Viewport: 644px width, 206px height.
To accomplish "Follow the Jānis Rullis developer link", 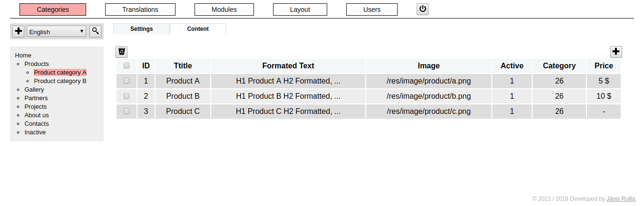I will [x=621, y=199].
